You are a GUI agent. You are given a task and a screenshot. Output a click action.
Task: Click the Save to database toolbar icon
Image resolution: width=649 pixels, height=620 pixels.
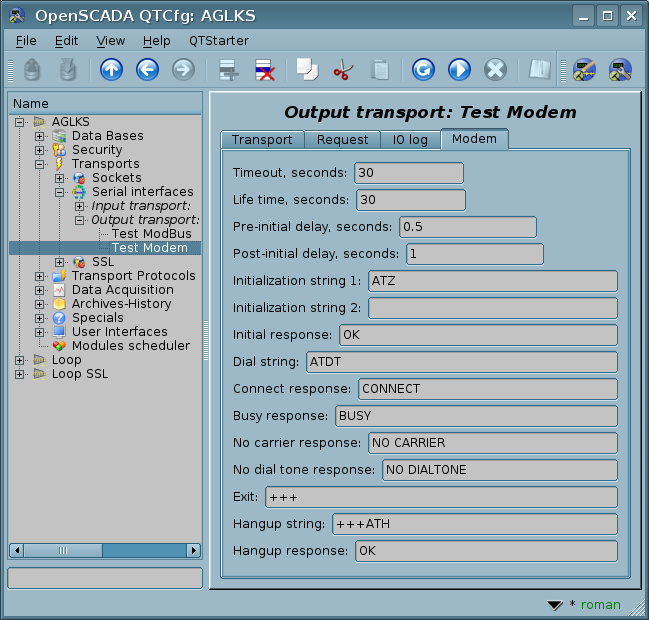[x=68, y=70]
